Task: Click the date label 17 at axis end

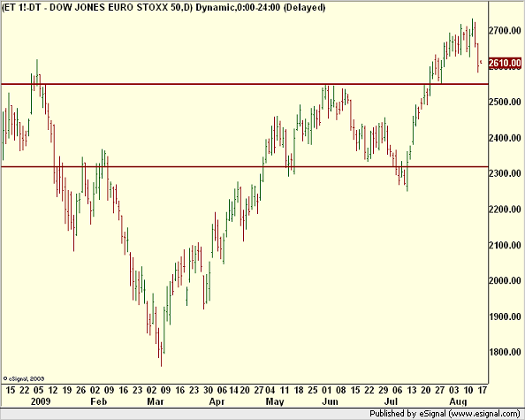Action: coord(483,390)
